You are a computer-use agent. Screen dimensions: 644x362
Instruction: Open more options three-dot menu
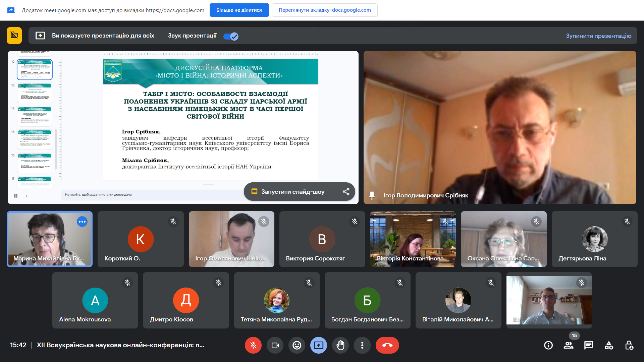362,345
